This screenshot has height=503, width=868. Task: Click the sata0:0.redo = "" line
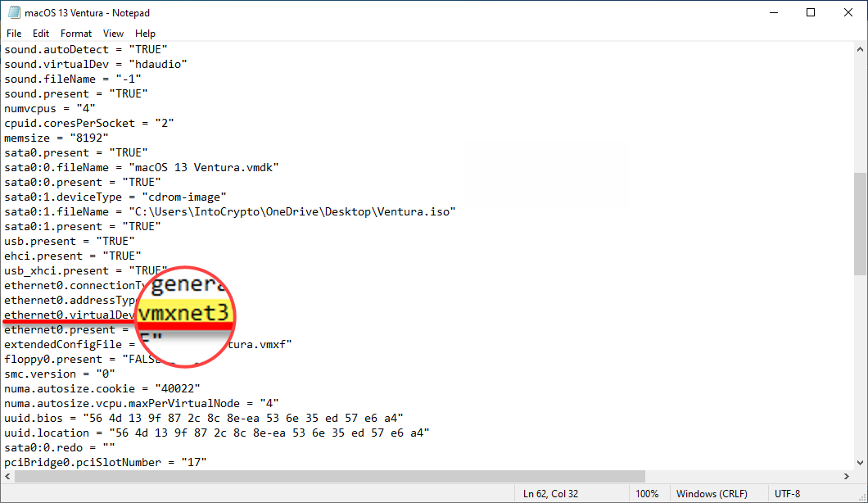pyautogui.click(x=60, y=447)
